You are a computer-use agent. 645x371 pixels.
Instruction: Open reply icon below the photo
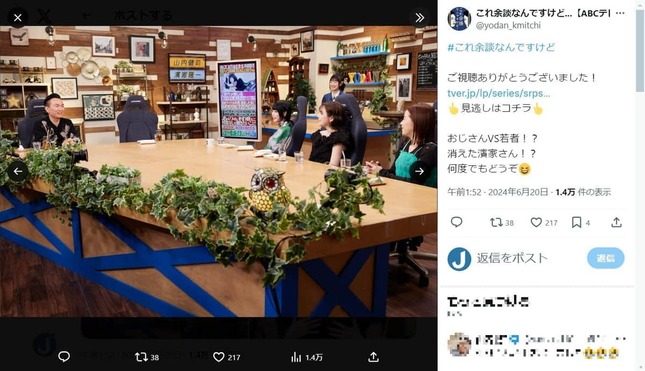tap(64, 357)
